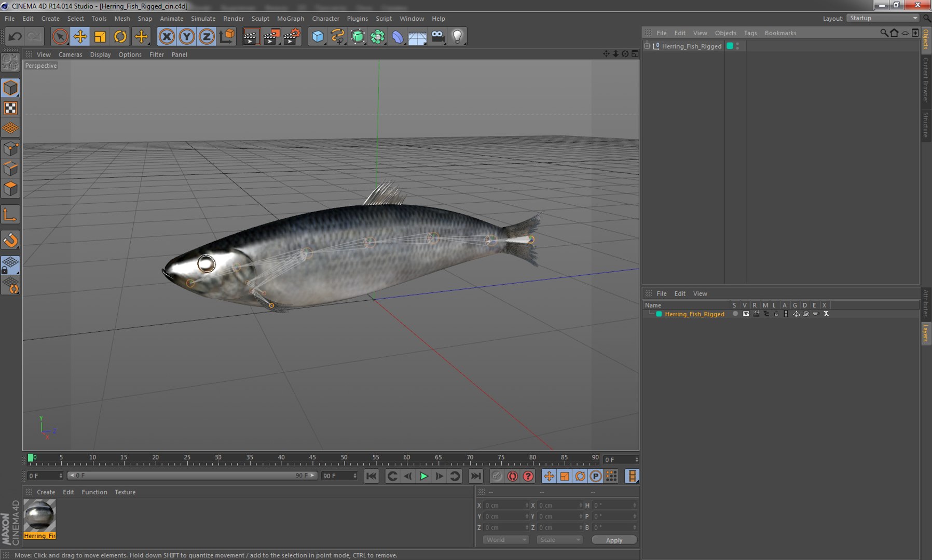The height and width of the screenshot is (560, 932).
Task: Click Record Active Objects button
Action: [x=497, y=476]
